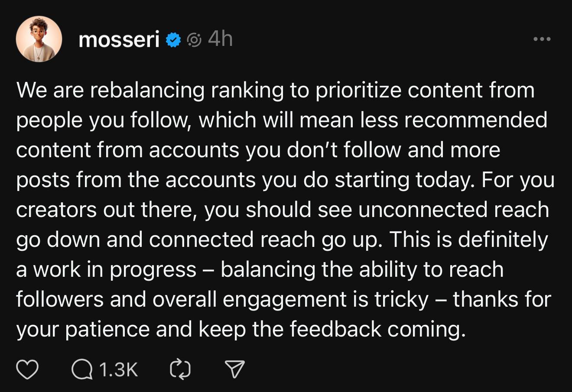Tap the text 'a work in progress'
The width and height of the screenshot is (572, 392).
coord(107,270)
